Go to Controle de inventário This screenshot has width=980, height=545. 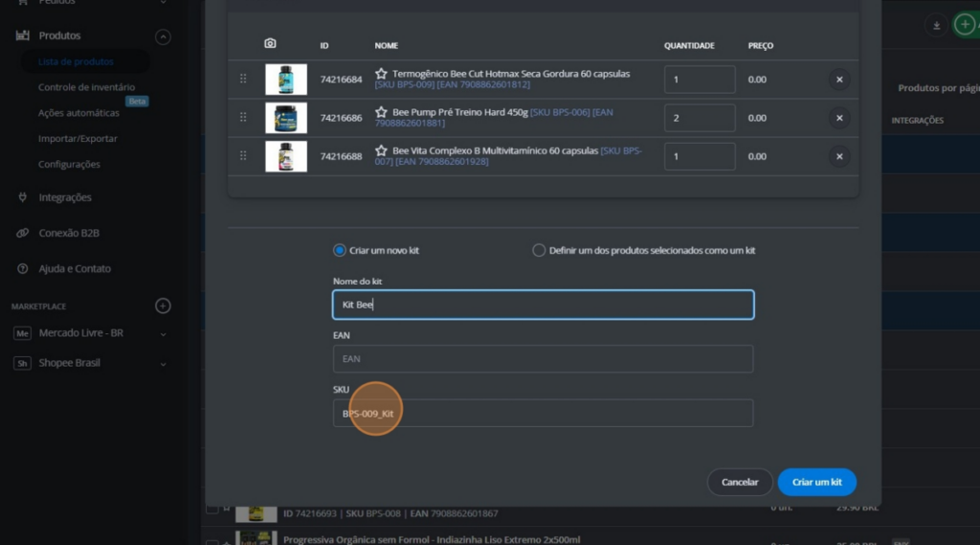click(x=86, y=87)
